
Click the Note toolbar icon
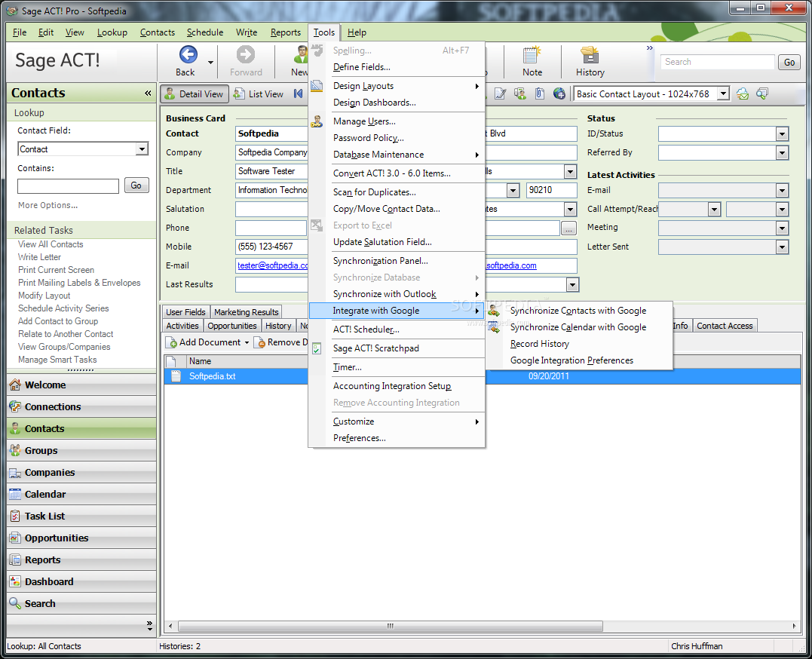point(532,55)
